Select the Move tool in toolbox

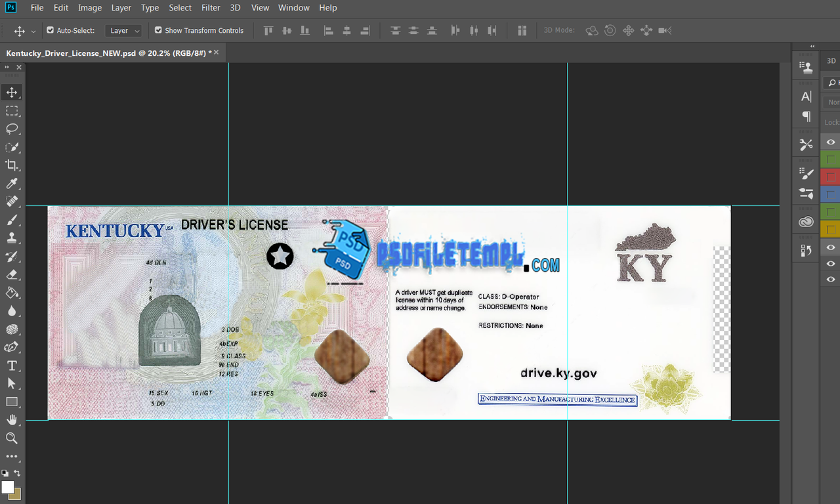[x=12, y=92]
